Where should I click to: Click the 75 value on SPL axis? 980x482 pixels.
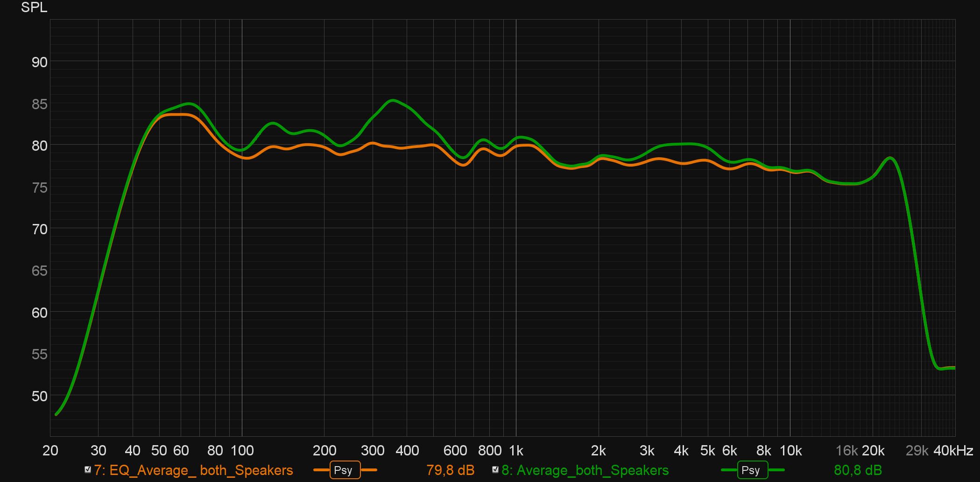(x=40, y=188)
